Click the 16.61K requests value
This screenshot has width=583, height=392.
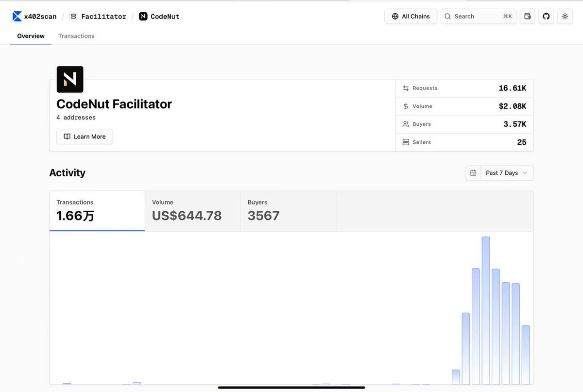tap(513, 88)
